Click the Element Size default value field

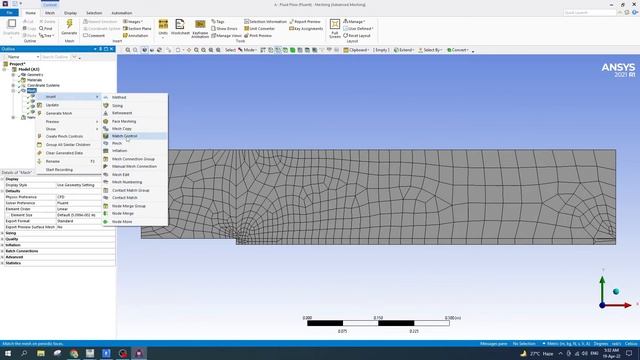pyautogui.click(x=86, y=215)
